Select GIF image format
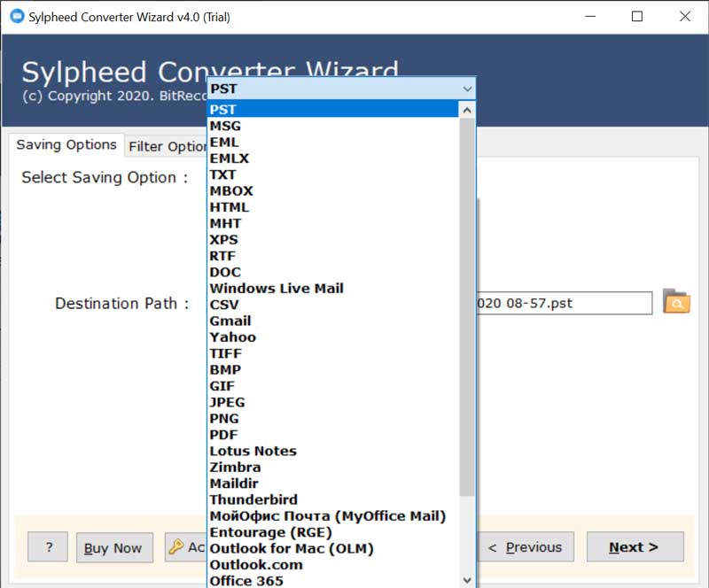The height and width of the screenshot is (588, 709). click(333, 386)
